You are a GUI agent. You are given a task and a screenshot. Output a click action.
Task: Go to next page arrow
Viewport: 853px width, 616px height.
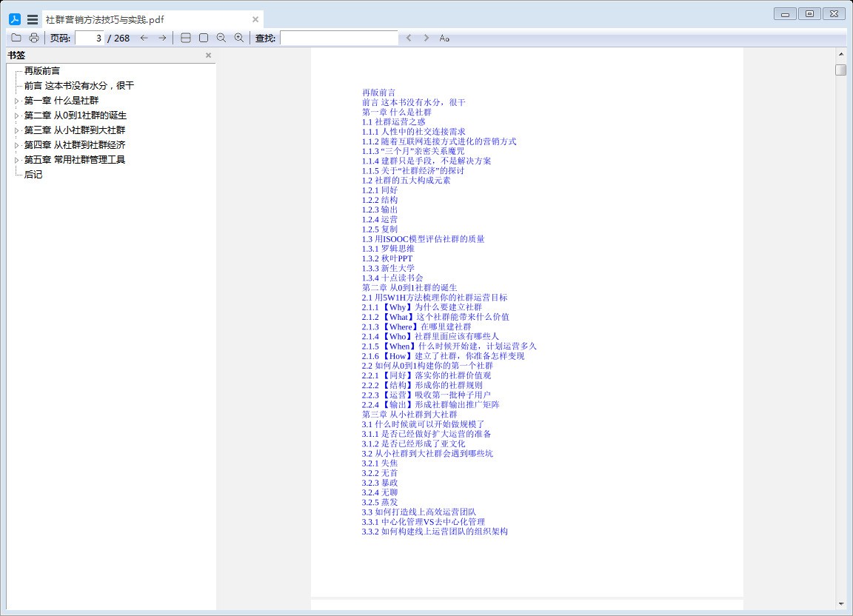[162, 38]
